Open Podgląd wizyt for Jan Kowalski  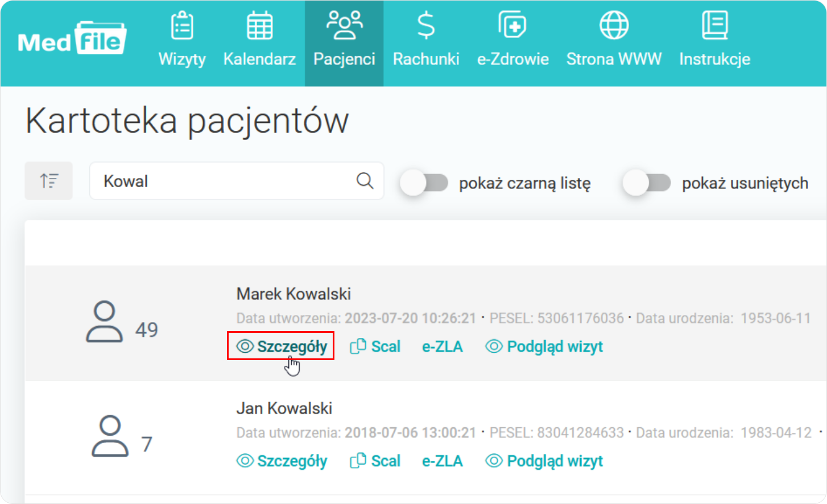[x=544, y=461]
